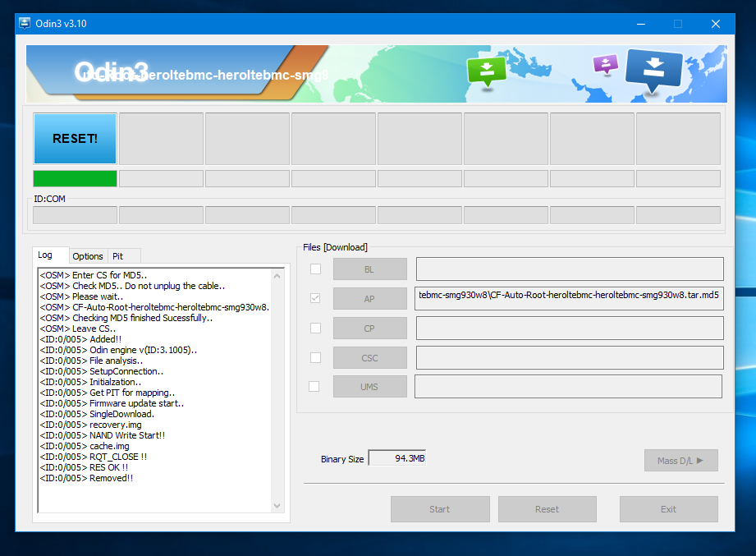756x556 pixels.
Task: Click the purple download icon in banner
Action: 606,64
